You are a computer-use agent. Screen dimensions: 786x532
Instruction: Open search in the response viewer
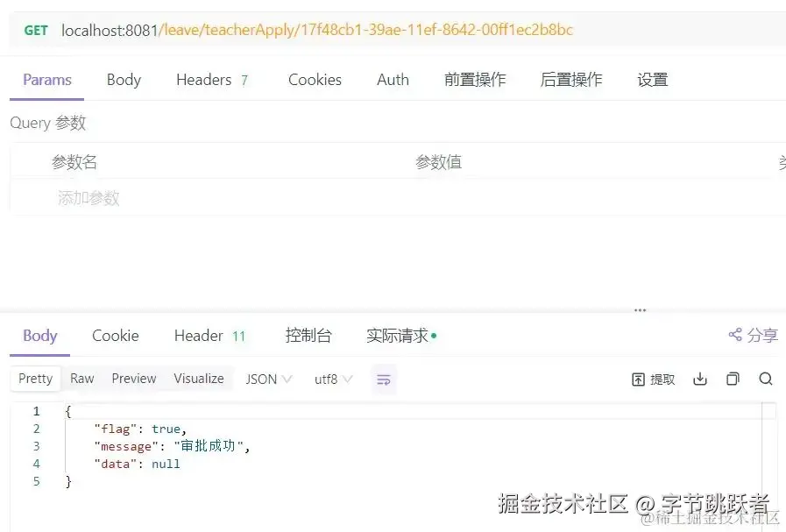pyautogui.click(x=766, y=379)
